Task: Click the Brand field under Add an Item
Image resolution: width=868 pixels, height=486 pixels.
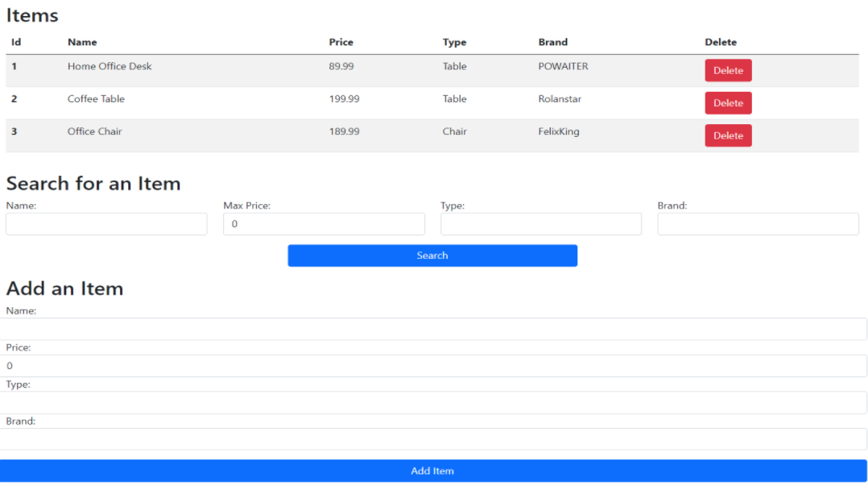Action: pyautogui.click(x=432, y=439)
